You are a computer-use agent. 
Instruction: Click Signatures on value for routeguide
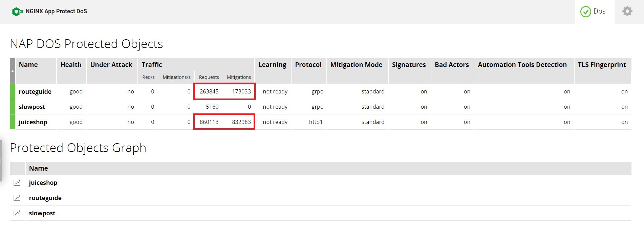point(424,91)
